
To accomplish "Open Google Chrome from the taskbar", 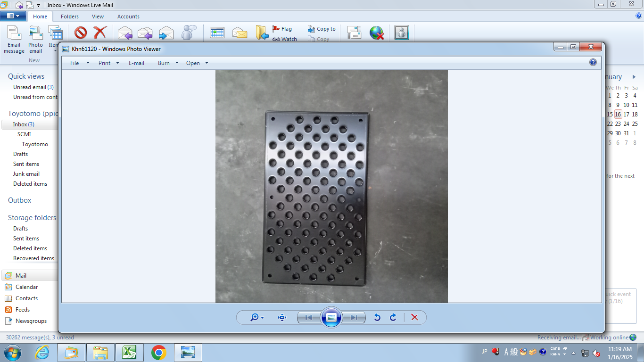I will 158,352.
